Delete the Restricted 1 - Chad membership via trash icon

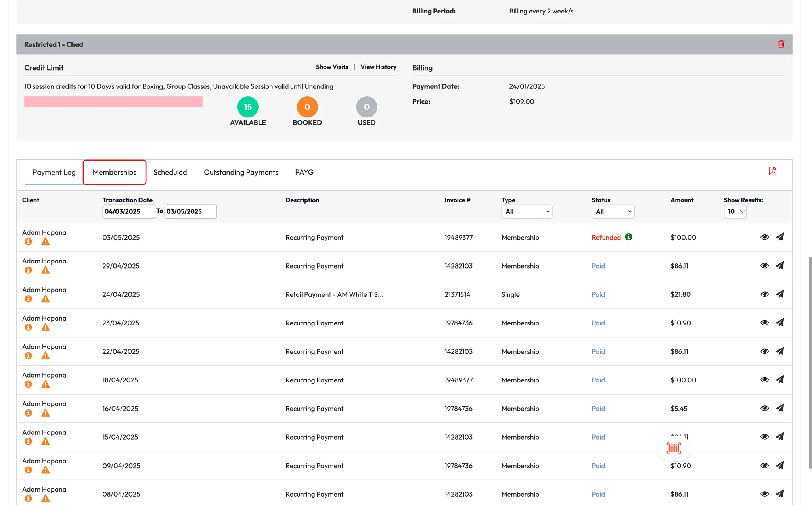[781, 44]
